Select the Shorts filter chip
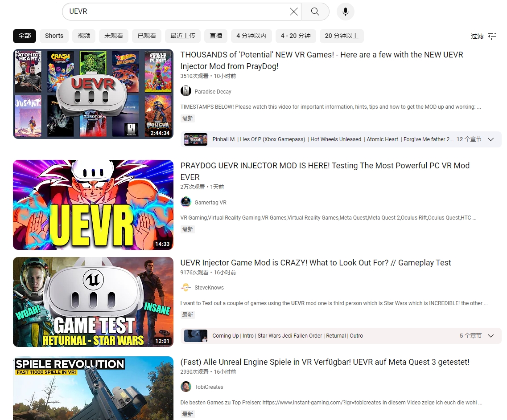507x420 pixels. 54,36
